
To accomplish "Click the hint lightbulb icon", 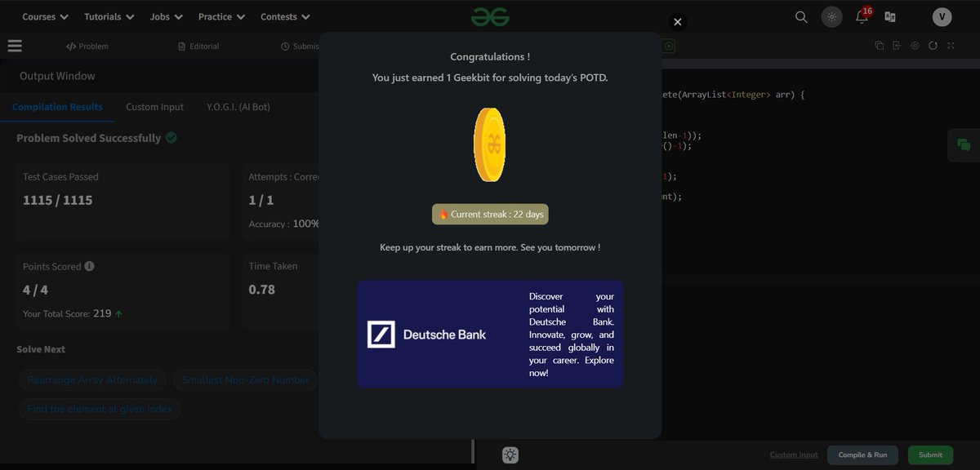I will [510, 454].
